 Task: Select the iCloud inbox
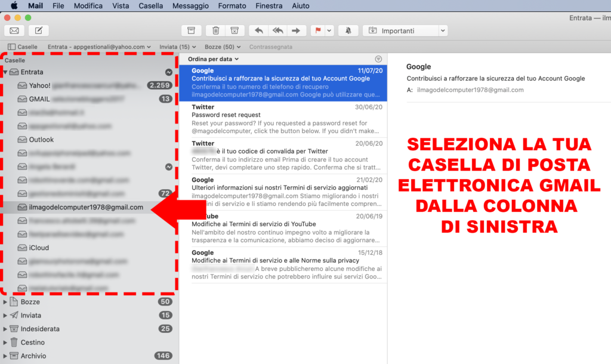click(x=88, y=248)
